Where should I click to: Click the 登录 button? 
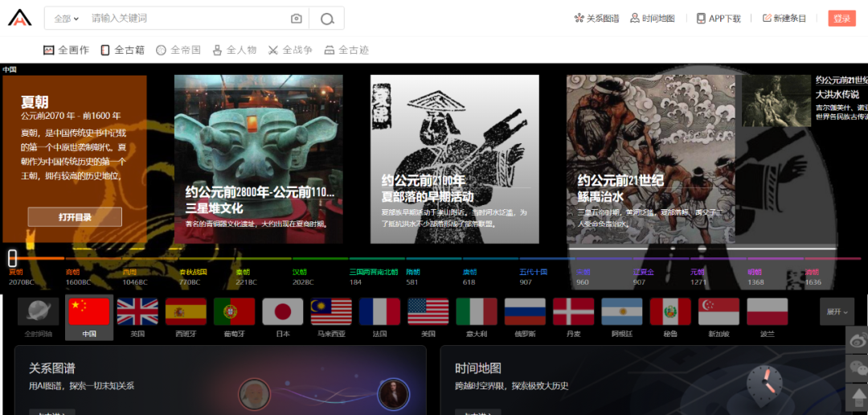pyautogui.click(x=842, y=18)
